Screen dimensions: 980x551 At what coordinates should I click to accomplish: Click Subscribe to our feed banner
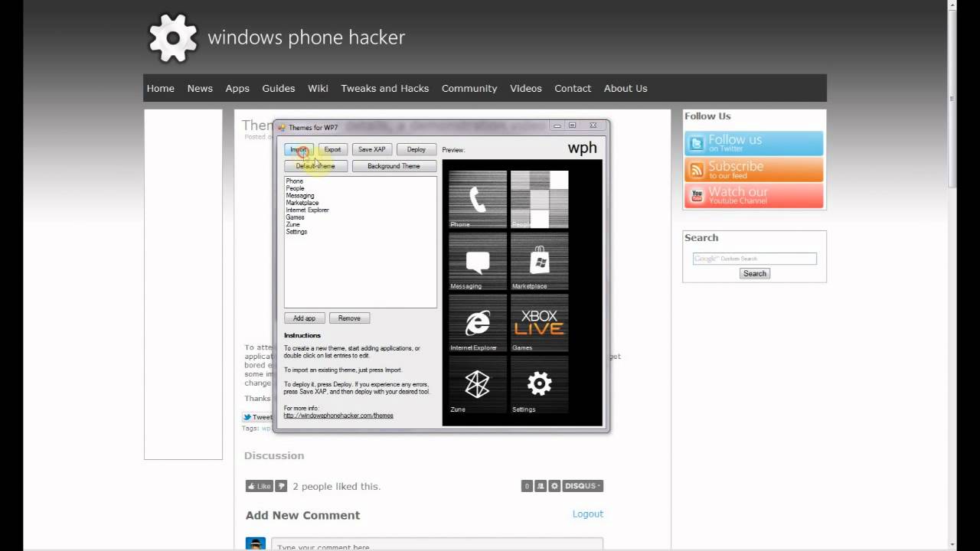(x=754, y=169)
